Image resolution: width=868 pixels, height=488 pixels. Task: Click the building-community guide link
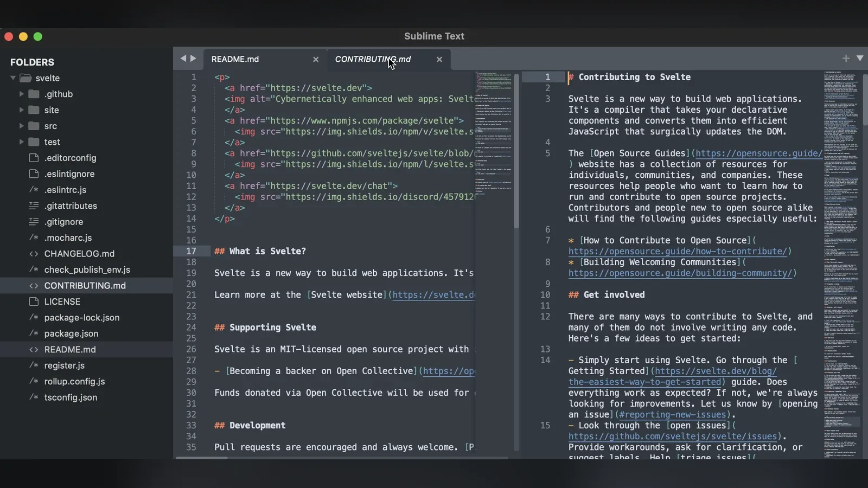pos(680,273)
